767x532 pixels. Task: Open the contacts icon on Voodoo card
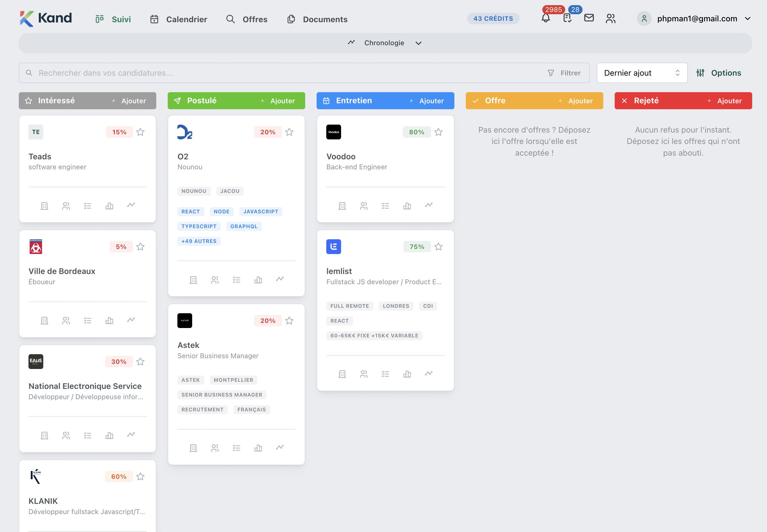364,206
